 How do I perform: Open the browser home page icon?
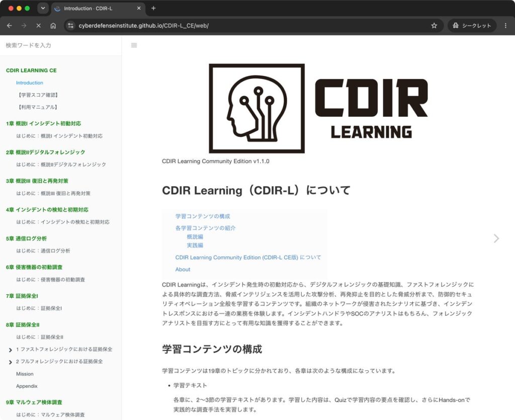[53, 26]
